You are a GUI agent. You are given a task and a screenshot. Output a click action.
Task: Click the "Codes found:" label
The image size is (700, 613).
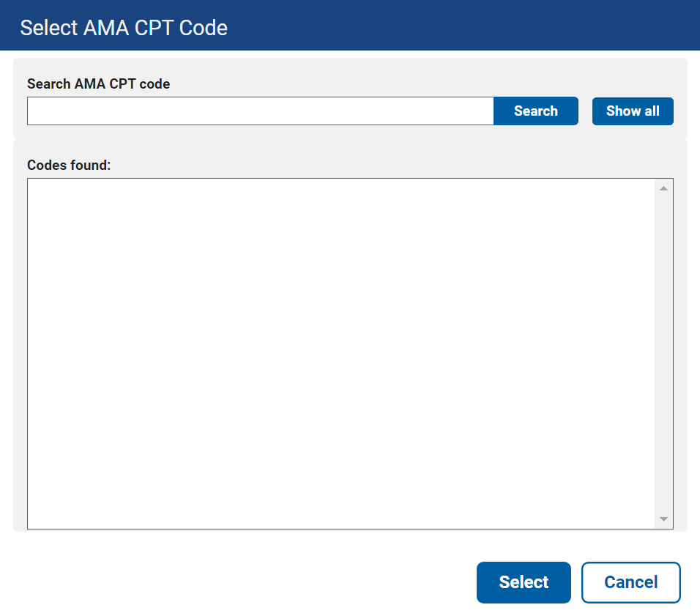69,166
